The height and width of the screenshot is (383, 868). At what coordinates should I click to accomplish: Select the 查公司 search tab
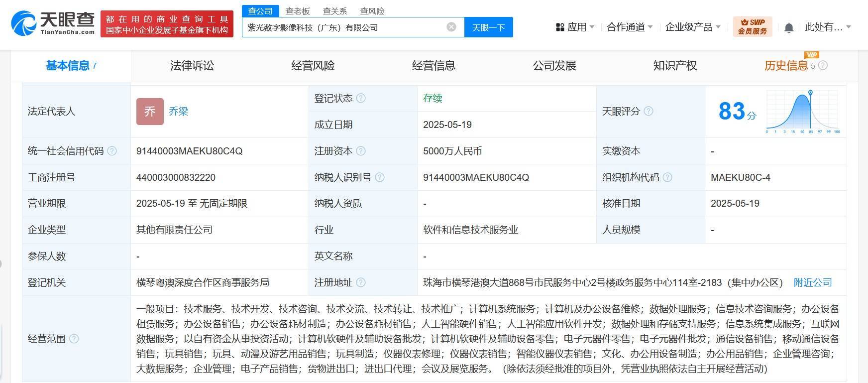point(260,10)
